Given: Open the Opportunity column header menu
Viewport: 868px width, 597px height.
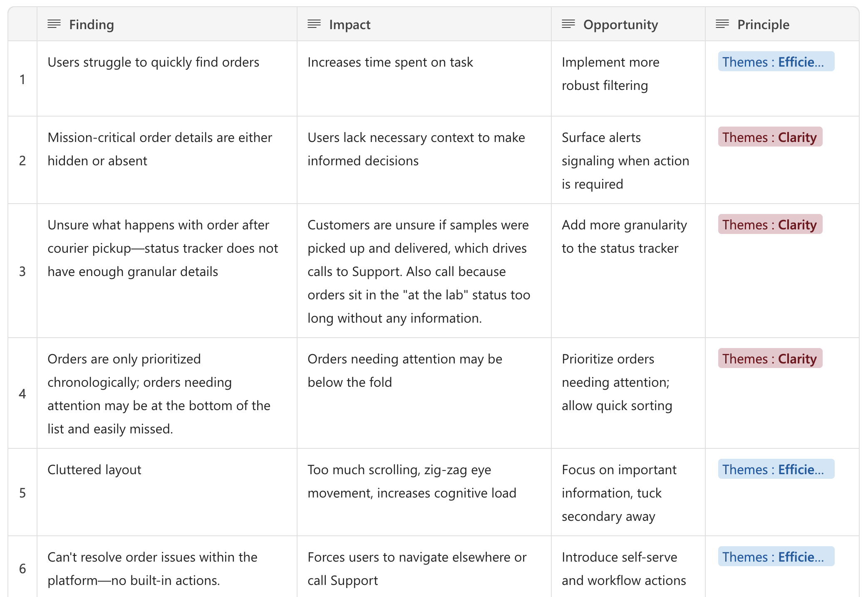Looking at the screenshot, I should 628,24.
